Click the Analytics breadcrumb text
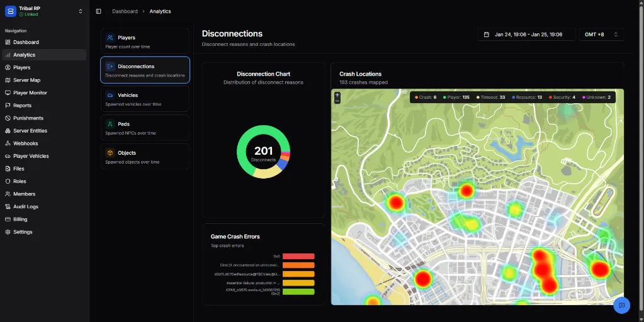The width and height of the screenshot is (644, 322). pos(160,11)
